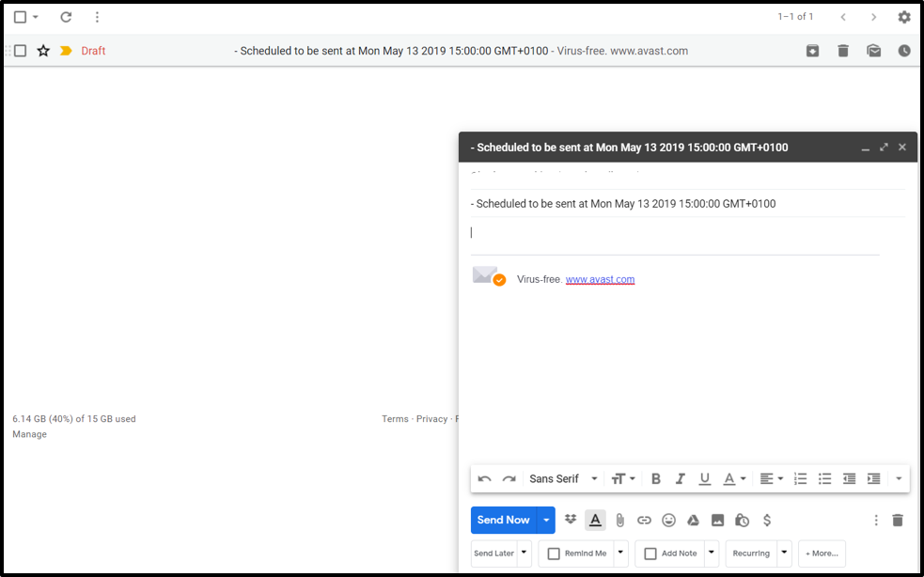Open the www.avast.com link
Image resolution: width=924 pixels, height=577 pixels.
[x=600, y=279]
